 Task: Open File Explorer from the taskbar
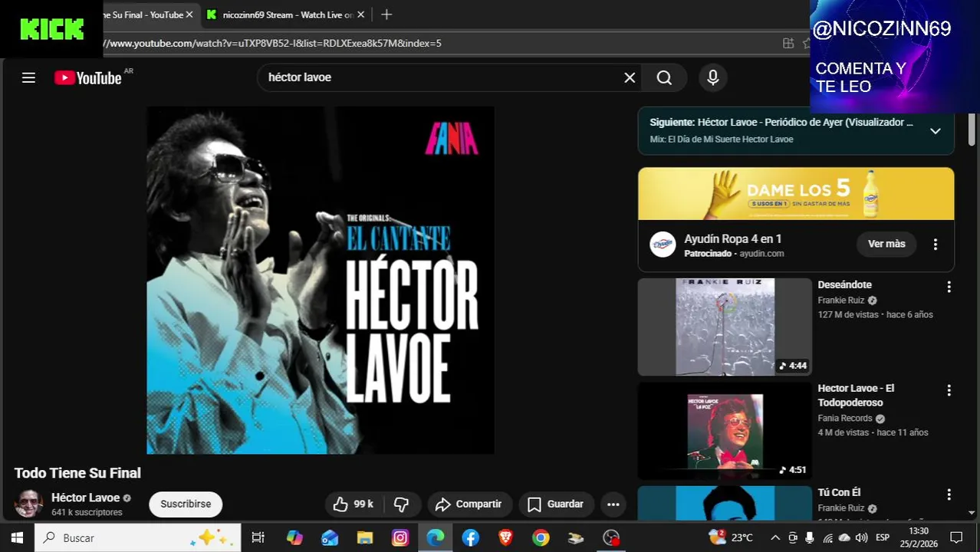[365, 537]
